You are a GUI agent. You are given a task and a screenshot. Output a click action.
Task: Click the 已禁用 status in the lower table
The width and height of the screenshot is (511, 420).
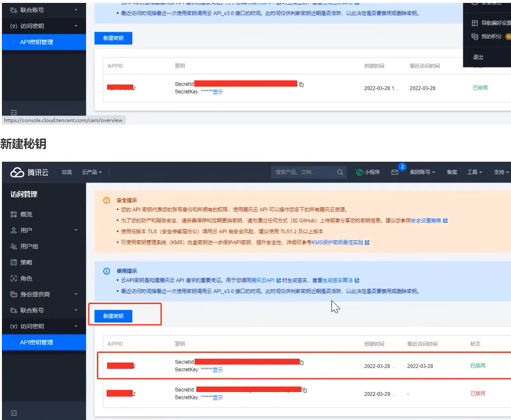click(x=478, y=393)
